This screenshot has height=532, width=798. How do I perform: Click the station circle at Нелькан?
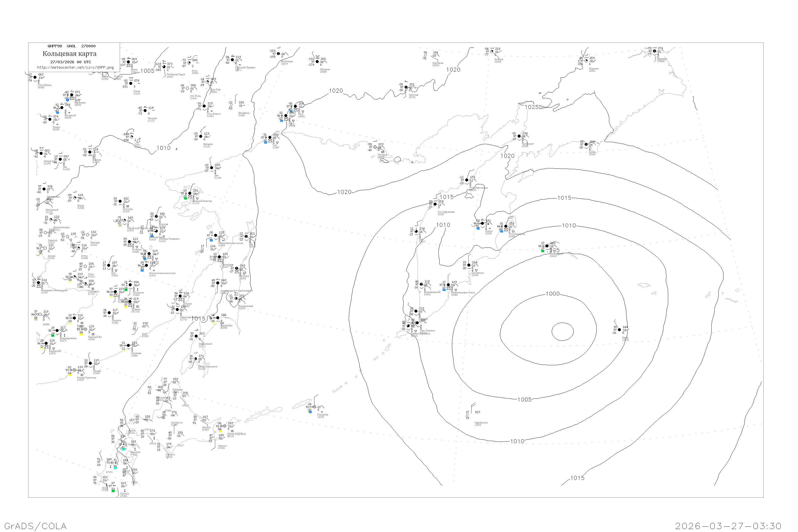tap(201, 136)
